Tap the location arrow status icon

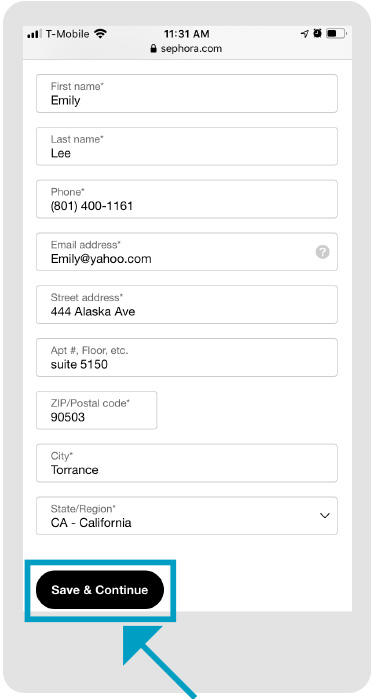pos(305,34)
